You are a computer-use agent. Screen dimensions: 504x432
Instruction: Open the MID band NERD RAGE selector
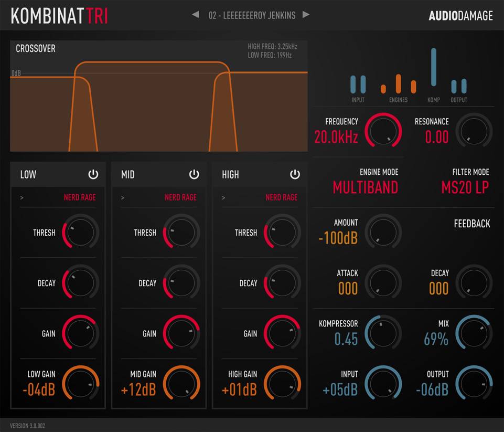point(180,197)
